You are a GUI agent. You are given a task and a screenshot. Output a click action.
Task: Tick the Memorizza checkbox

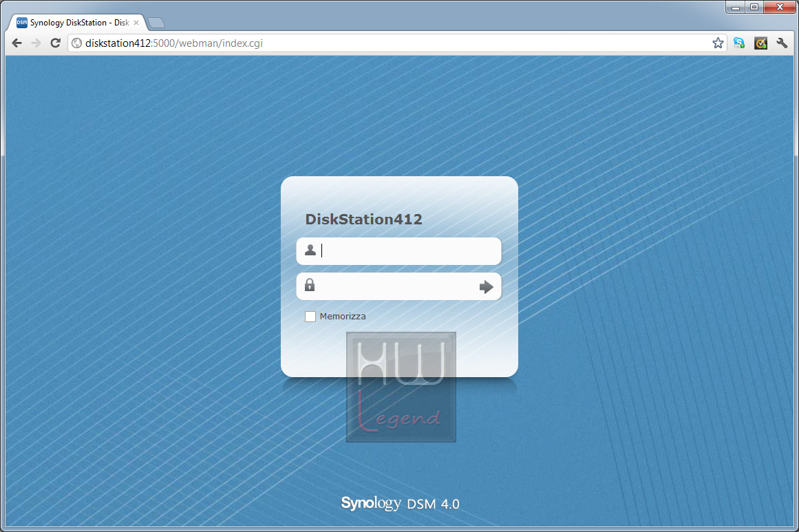click(310, 317)
